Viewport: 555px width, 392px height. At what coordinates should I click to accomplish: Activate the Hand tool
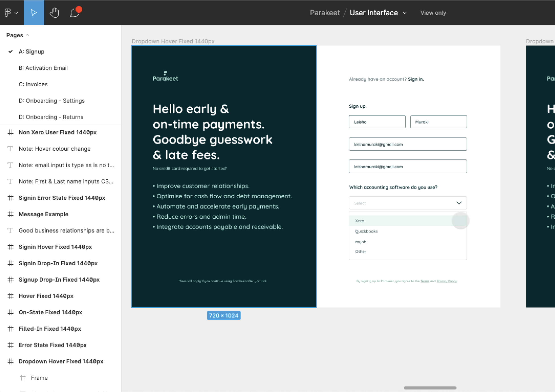tap(54, 13)
